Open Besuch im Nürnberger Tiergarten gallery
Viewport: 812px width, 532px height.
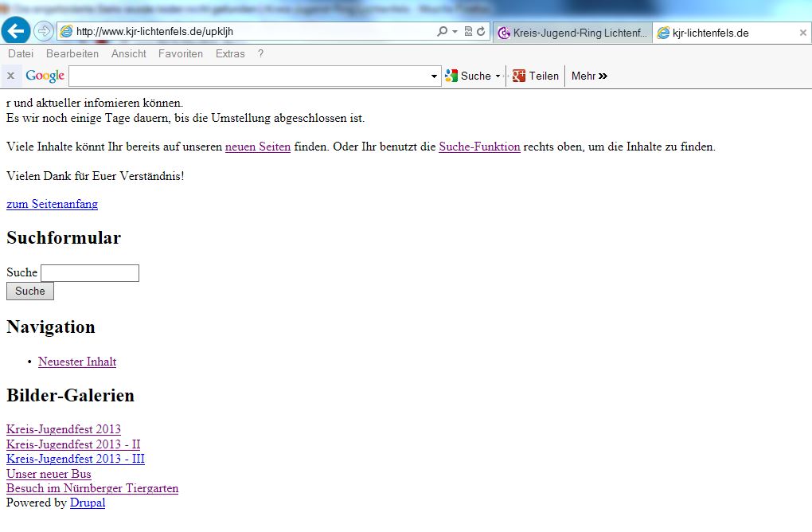[x=92, y=488]
